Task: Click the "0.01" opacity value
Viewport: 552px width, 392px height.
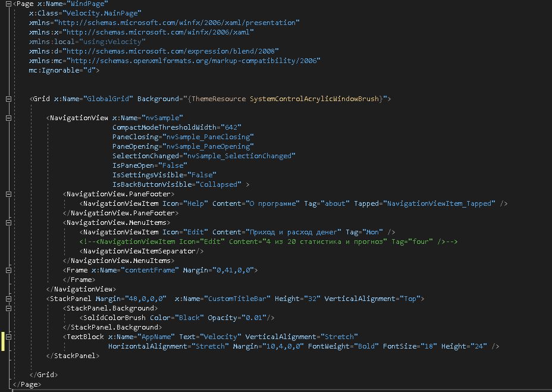Action: [254, 318]
